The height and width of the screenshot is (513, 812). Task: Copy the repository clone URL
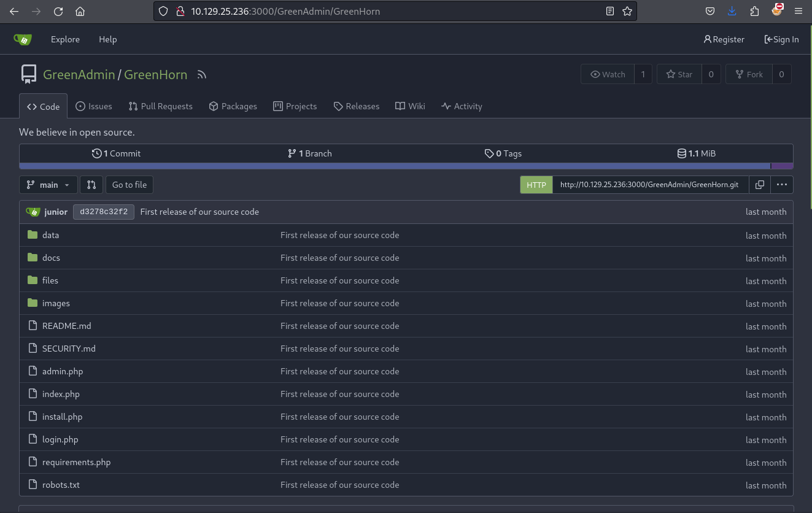click(760, 185)
